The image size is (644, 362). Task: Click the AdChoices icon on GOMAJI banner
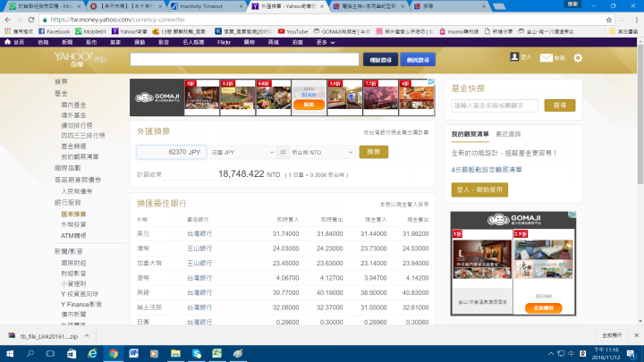[431, 82]
